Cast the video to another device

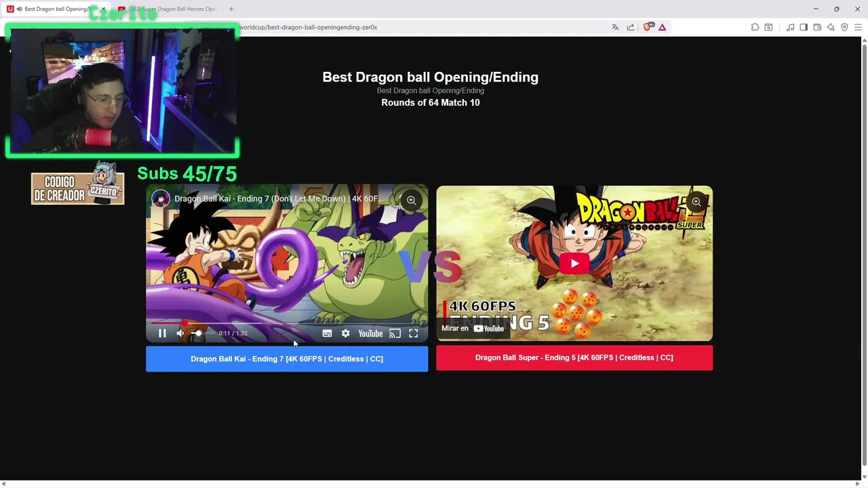395,333
